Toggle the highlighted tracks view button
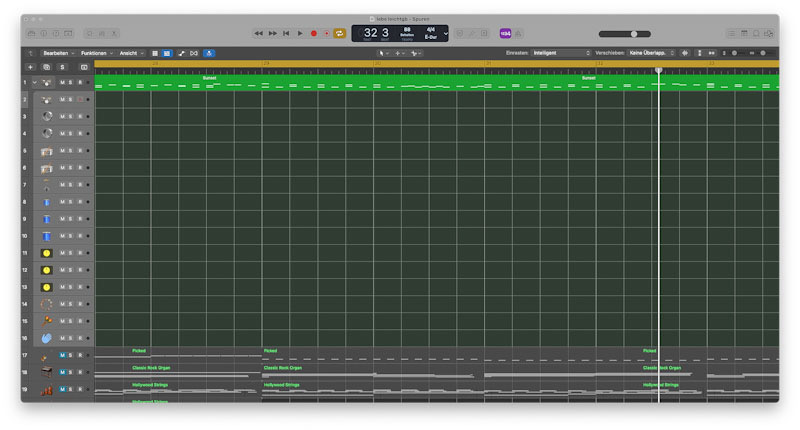Screen dimensions: 800x430 (x=166, y=53)
